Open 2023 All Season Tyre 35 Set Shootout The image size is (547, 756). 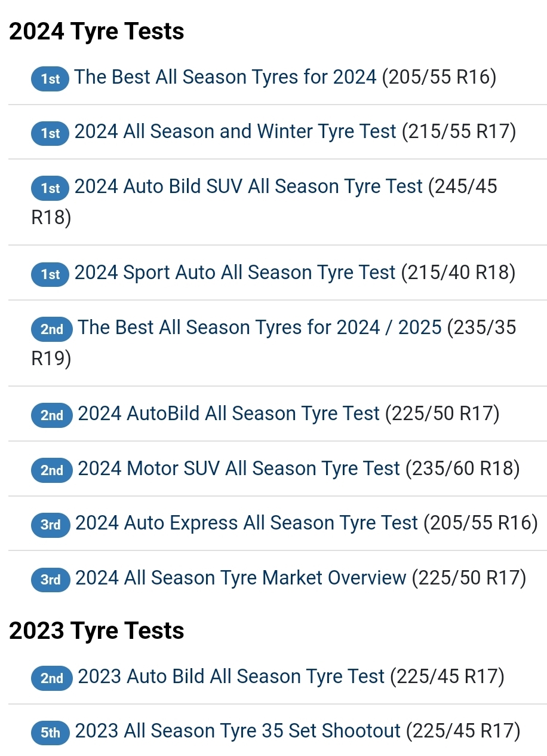coord(238,731)
